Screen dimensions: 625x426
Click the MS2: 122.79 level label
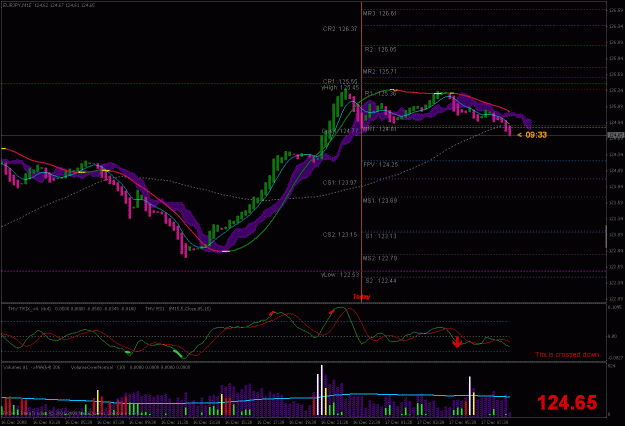[380, 259]
